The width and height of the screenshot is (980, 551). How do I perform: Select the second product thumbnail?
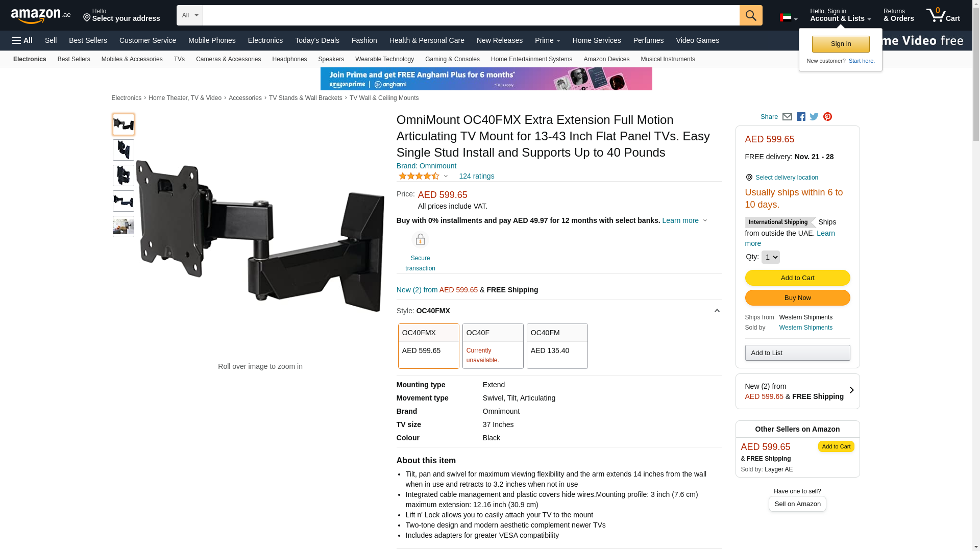pos(124,150)
